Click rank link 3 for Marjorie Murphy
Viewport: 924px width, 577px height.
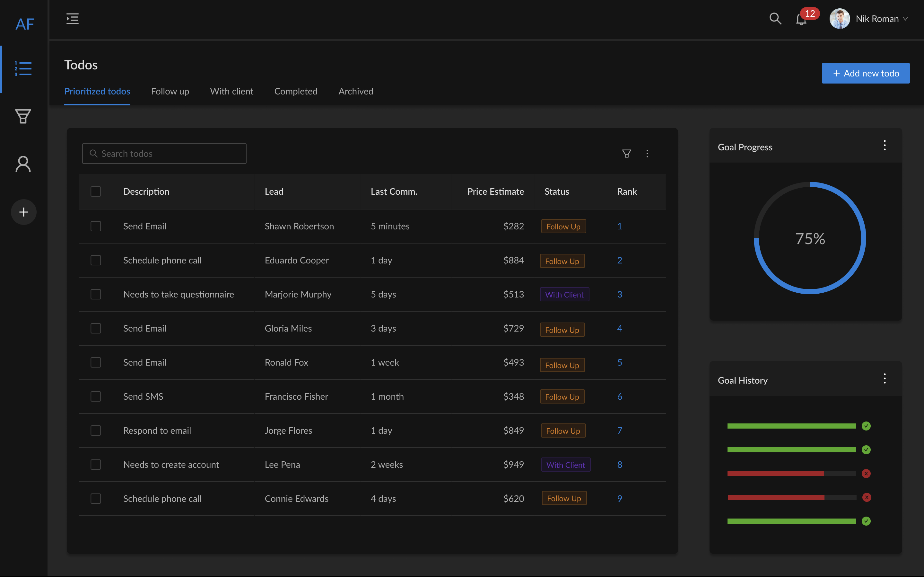[x=620, y=294]
